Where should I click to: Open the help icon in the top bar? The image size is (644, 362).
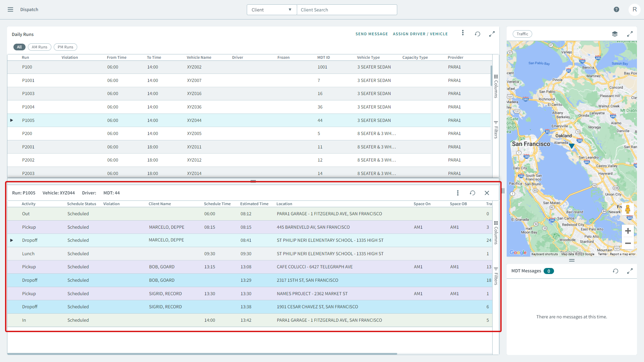pyautogui.click(x=616, y=9)
